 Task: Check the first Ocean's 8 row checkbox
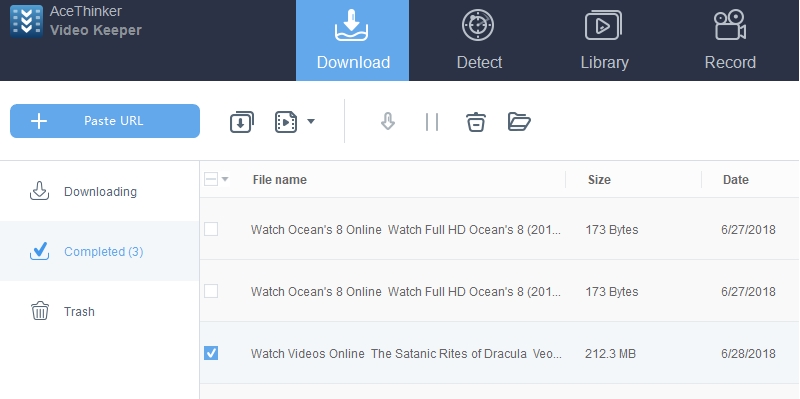pyautogui.click(x=211, y=229)
